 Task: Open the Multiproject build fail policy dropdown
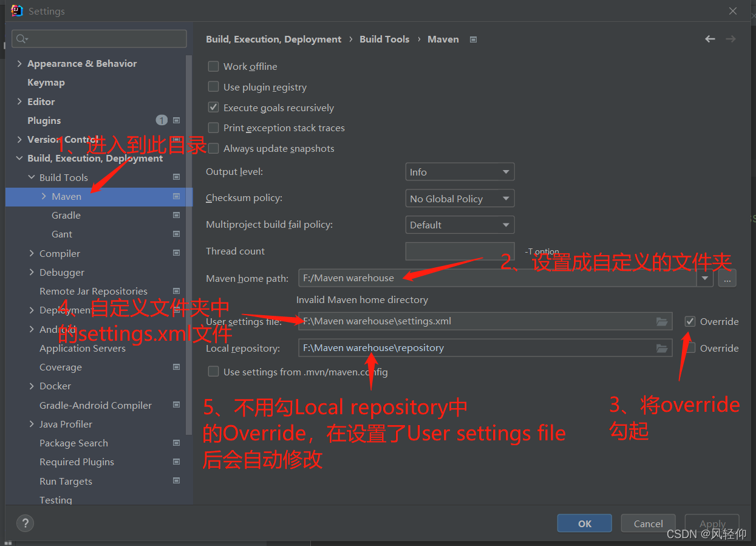tap(460, 225)
